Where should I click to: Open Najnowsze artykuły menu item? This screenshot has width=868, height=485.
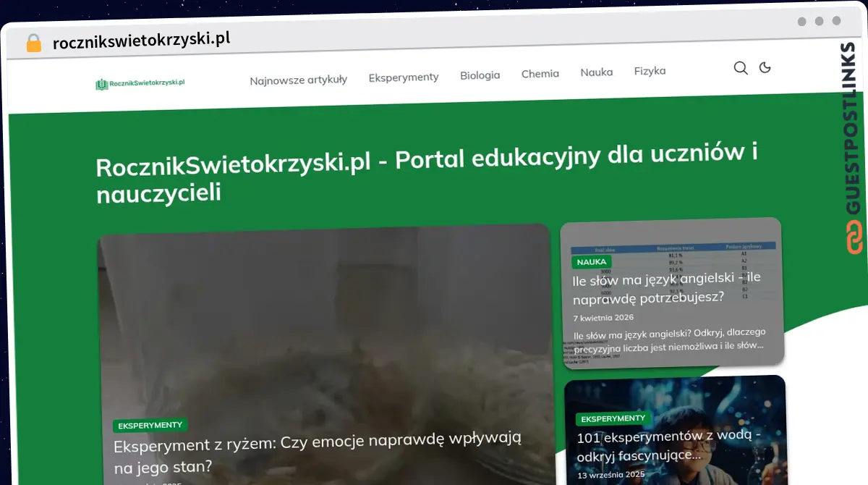[x=298, y=80]
